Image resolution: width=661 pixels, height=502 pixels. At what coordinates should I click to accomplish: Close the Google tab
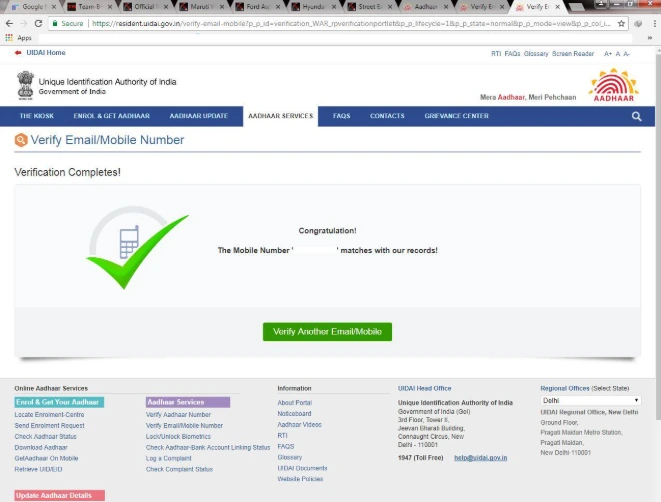pos(54,7)
